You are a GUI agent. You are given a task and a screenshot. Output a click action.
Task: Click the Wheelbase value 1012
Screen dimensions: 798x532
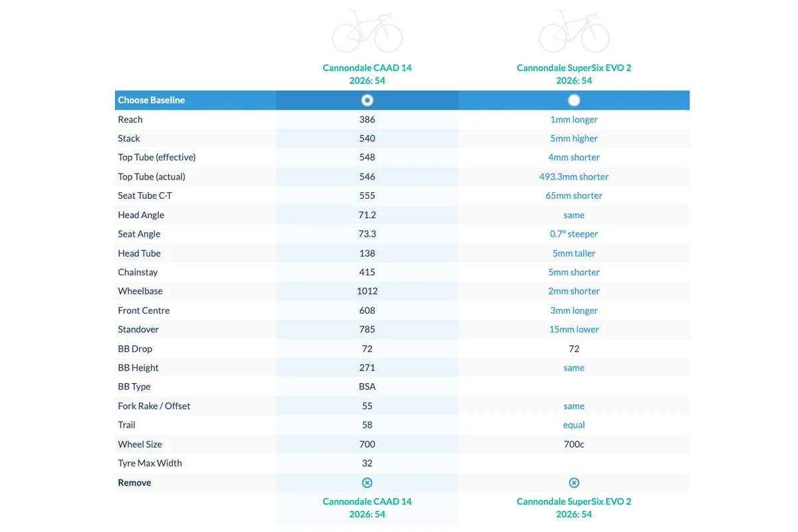[x=367, y=291]
